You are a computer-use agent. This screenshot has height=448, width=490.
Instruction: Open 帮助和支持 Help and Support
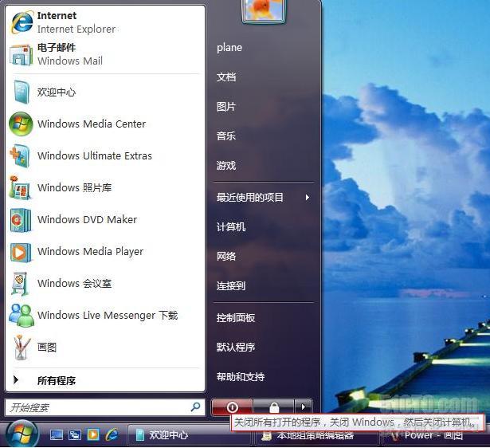pyautogui.click(x=241, y=377)
